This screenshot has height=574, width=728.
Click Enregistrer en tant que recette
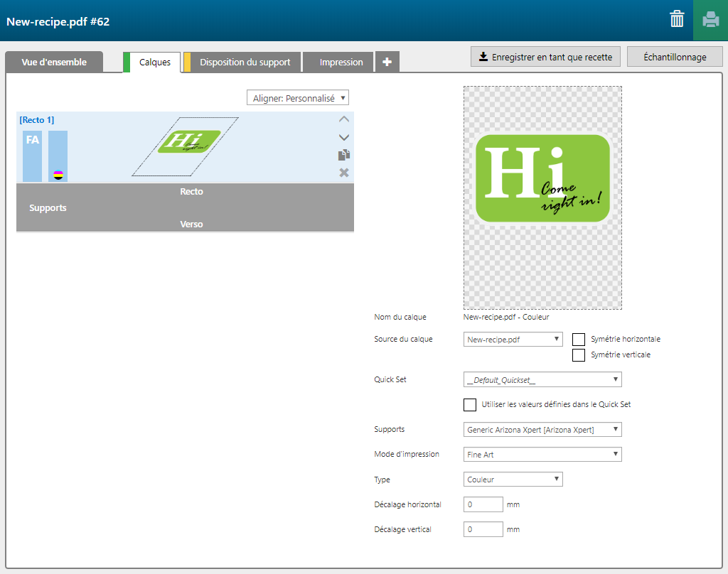545,57
